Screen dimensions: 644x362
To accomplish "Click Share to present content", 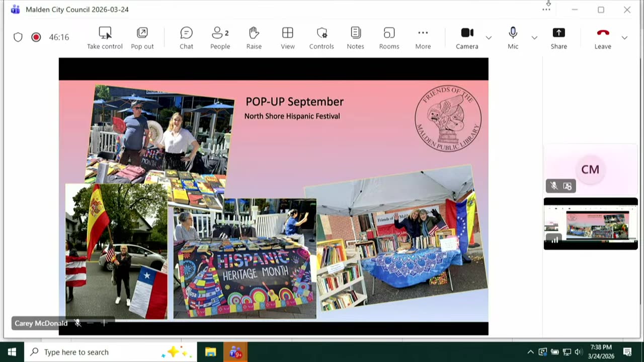I will click(558, 38).
